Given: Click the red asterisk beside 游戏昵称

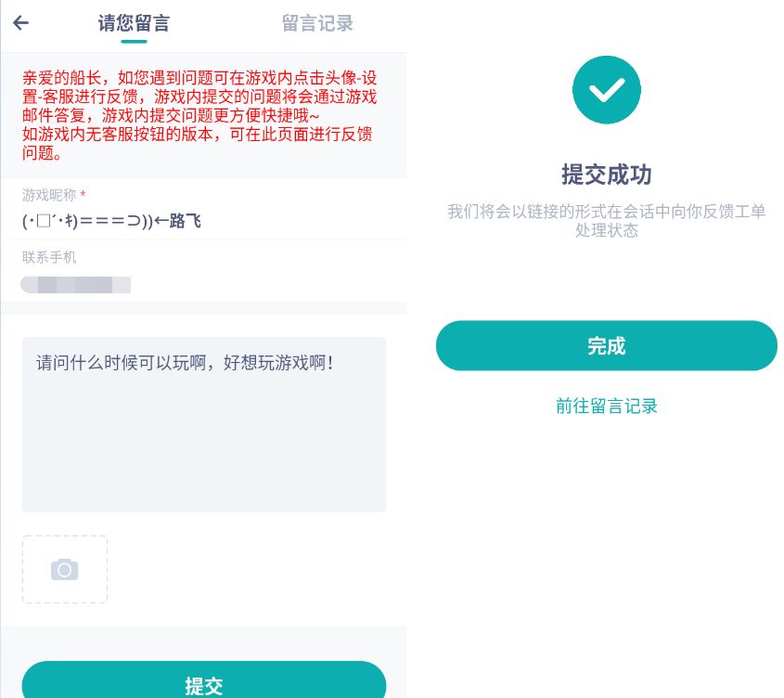Looking at the screenshot, I should (84, 195).
